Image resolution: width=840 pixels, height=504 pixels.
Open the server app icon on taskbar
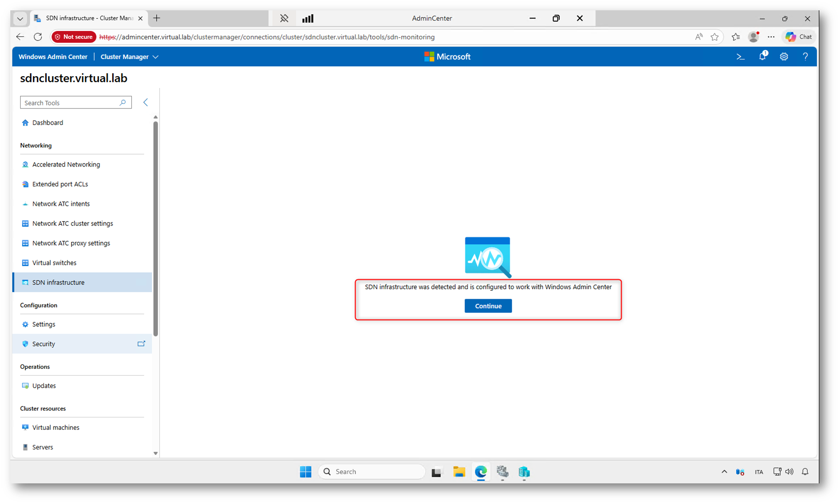524,472
